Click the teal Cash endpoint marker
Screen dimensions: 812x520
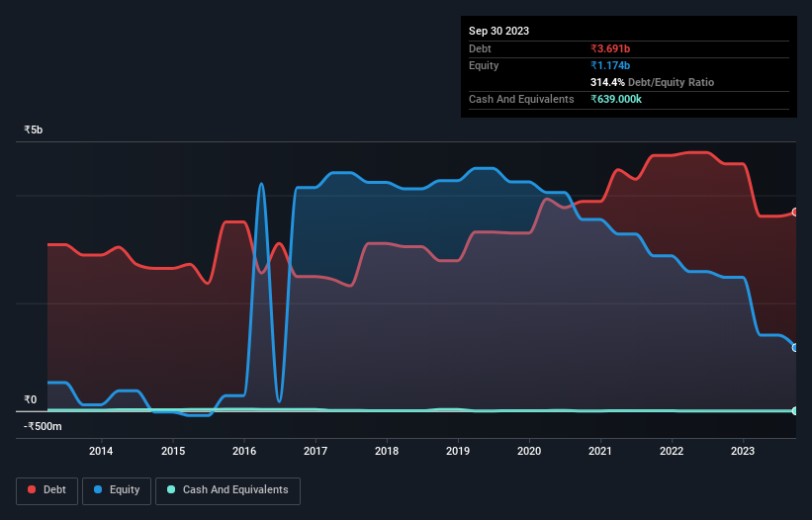pyautogui.click(x=795, y=411)
